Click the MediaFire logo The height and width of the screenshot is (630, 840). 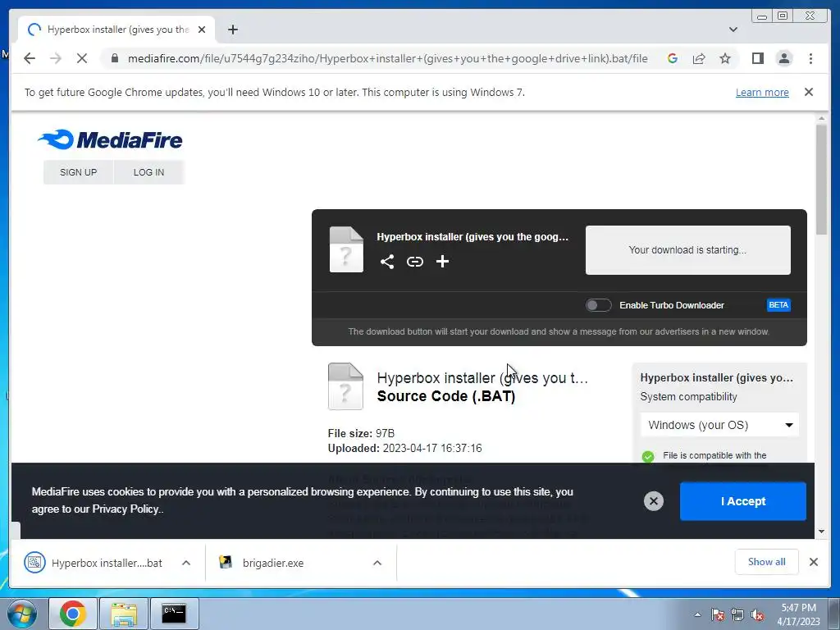(x=110, y=139)
